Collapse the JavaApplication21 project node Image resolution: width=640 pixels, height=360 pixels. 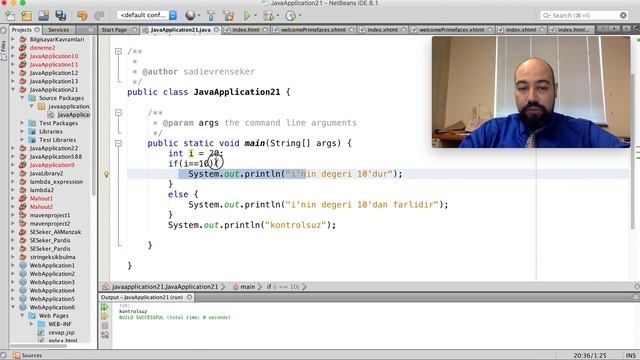pos(13,89)
